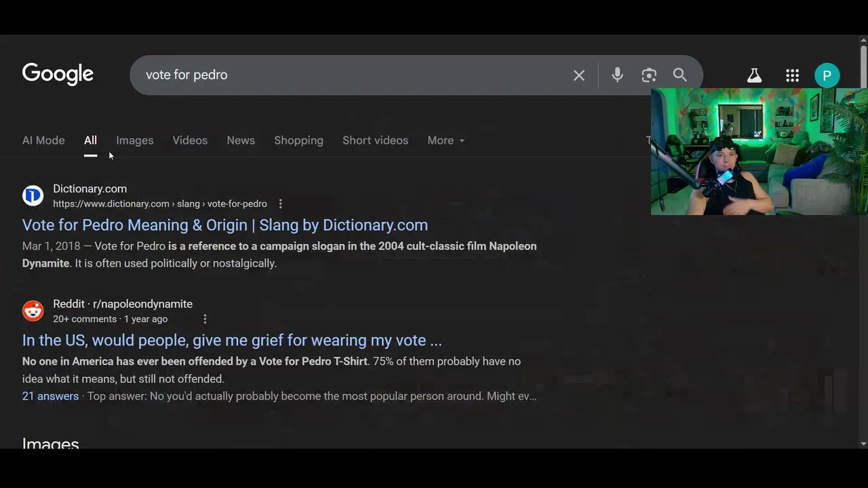Click the Reddit site favicon
The width and height of the screenshot is (868, 488).
(33, 311)
